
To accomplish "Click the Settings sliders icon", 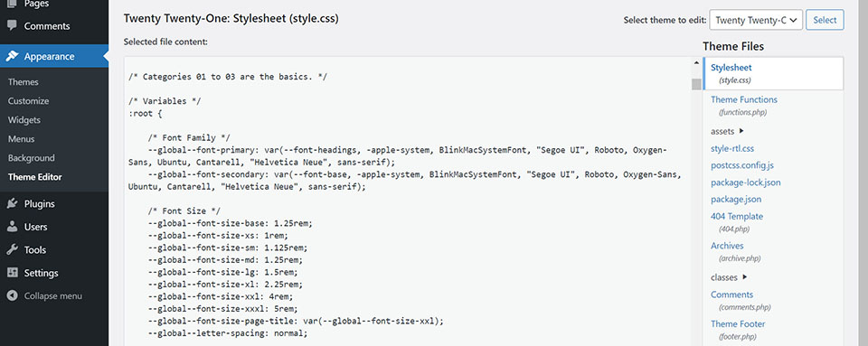I will pyautogui.click(x=12, y=273).
